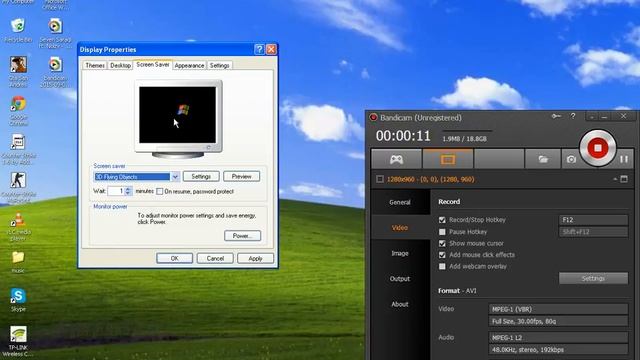Screen dimensions: 640x360
Task: Click the 00:00:11 recording timer
Action: (403, 136)
